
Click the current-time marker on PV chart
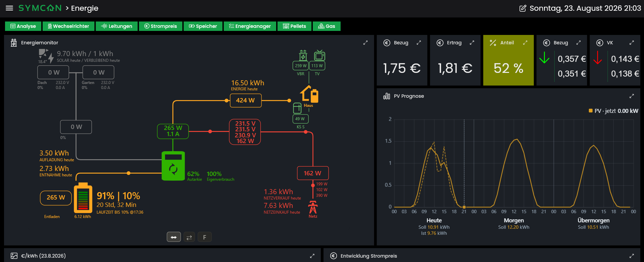[464, 207]
